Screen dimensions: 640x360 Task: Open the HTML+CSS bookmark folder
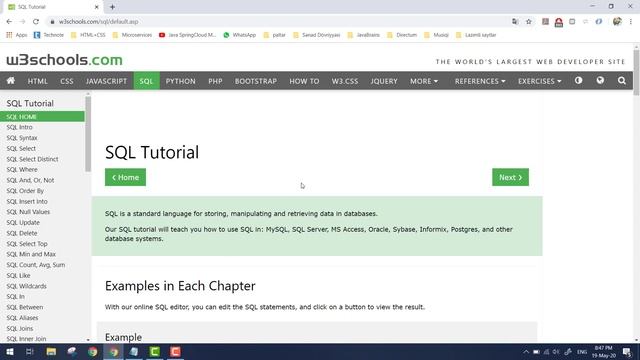[88, 35]
